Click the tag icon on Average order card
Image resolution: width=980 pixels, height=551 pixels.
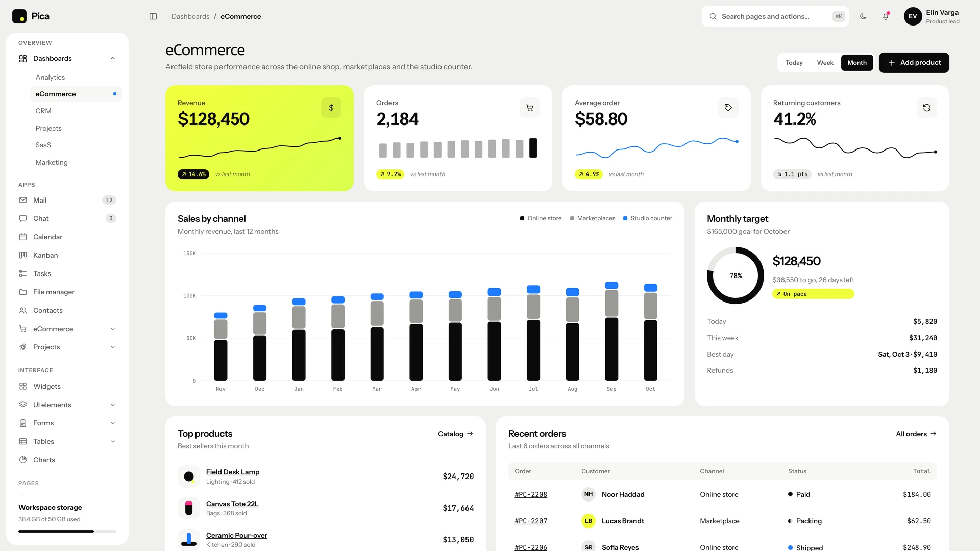728,108
